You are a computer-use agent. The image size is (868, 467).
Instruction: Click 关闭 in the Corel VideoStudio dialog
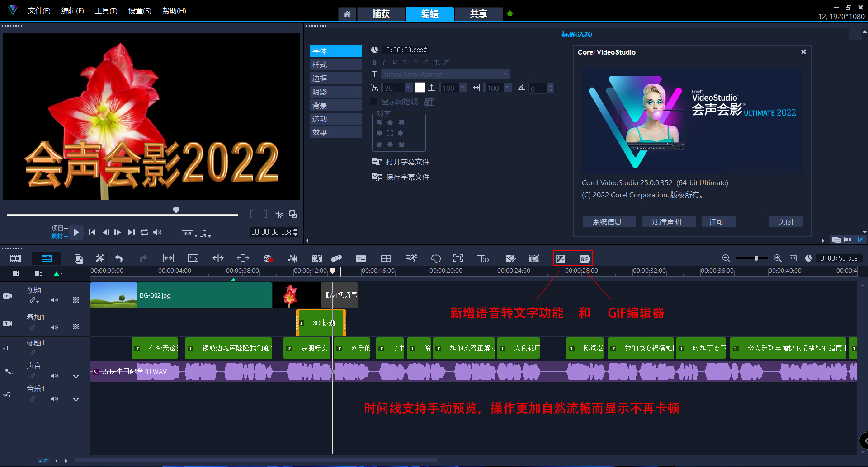(786, 222)
